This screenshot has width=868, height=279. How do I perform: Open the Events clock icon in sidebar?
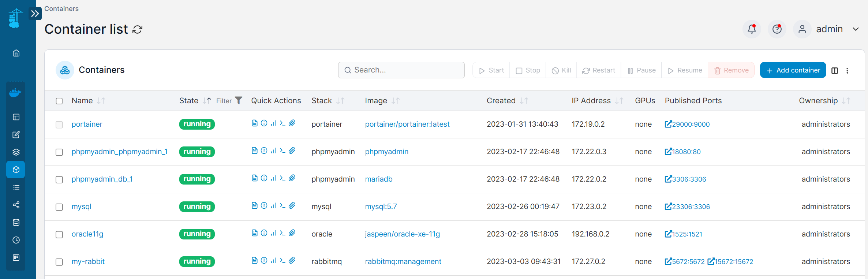pos(16,240)
